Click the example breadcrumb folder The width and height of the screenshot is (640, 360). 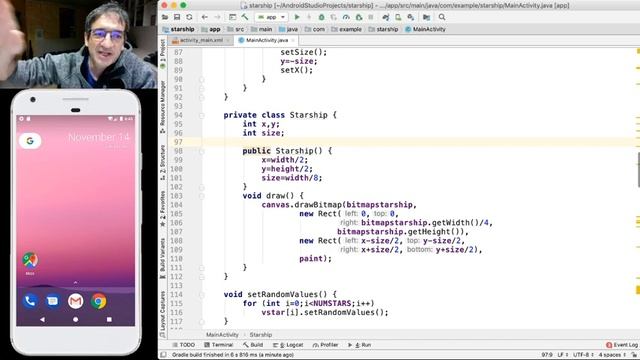click(346, 29)
